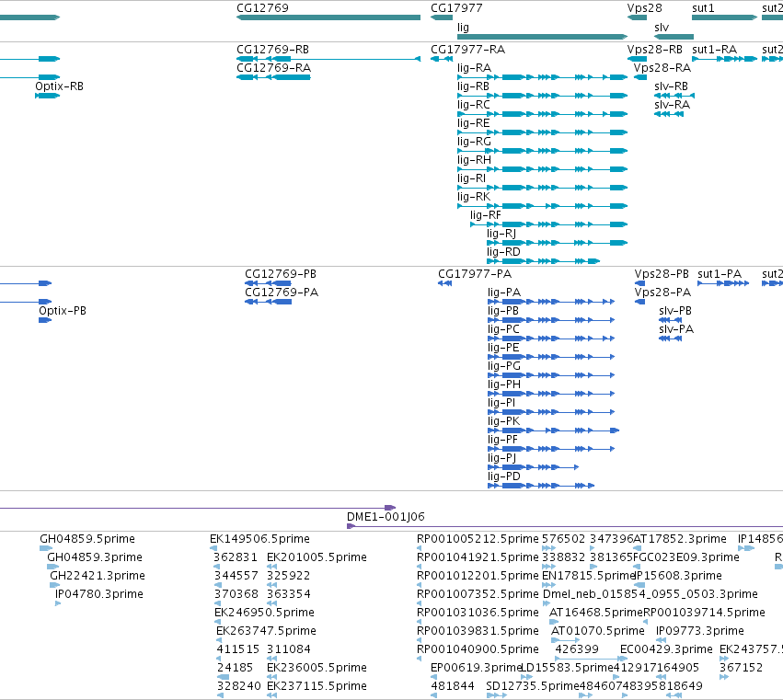Click the lig-RC transcript label
The width and height of the screenshot is (783, 700).
coord(474,105)
